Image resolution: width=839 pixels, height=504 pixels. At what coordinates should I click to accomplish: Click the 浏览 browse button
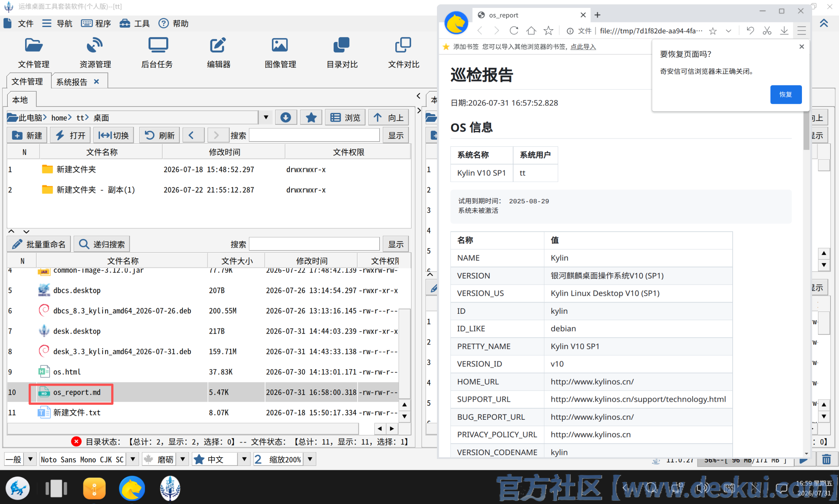click(345, 118)
